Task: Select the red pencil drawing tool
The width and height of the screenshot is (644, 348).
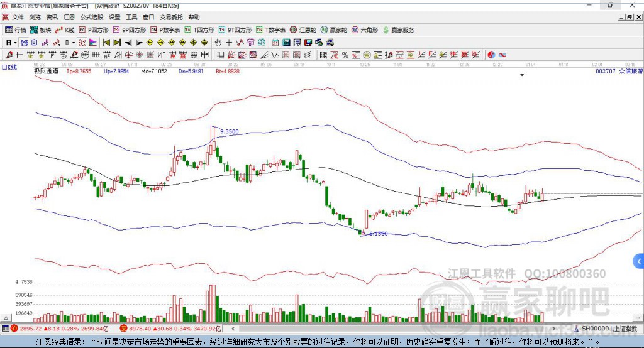Action: point(9,55)
